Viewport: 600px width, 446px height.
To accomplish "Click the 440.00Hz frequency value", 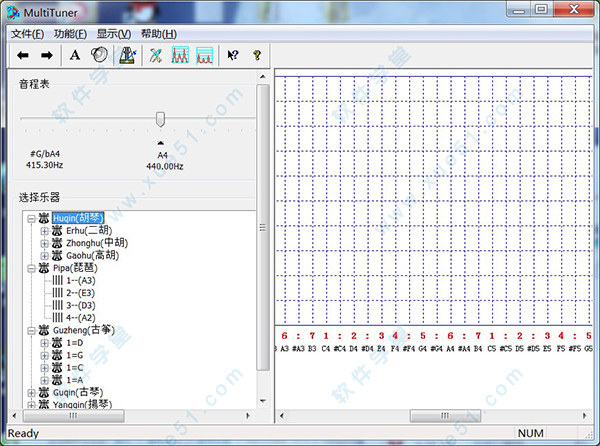I will 165,166.
